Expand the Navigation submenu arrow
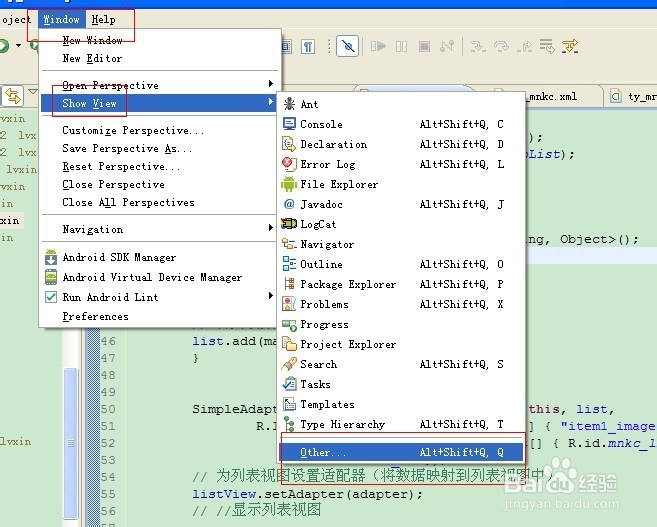The width and height of the screenshot is (657, 527). [x=270, y=229]
